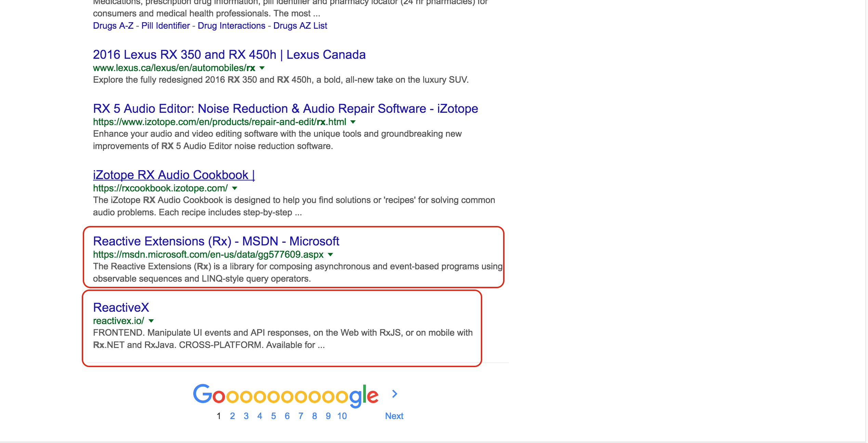
Task: Go to results page 4
Action: (x=260, y=416)
